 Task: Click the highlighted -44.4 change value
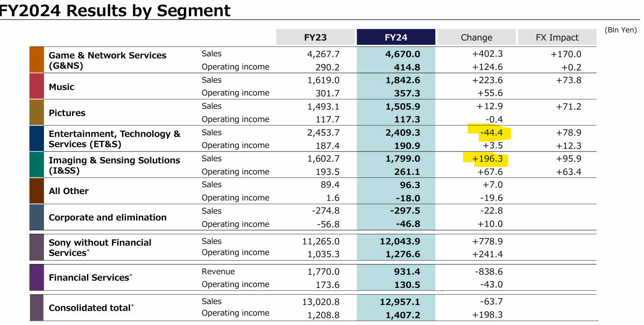[491, 133]
